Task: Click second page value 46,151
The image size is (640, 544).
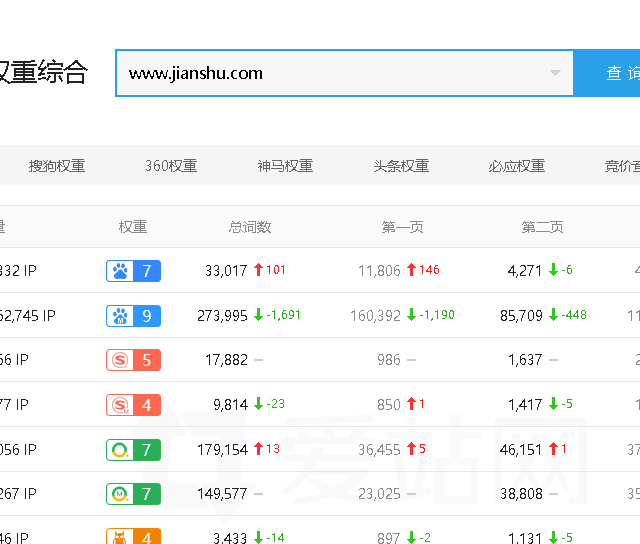Action: click(521, 450)
